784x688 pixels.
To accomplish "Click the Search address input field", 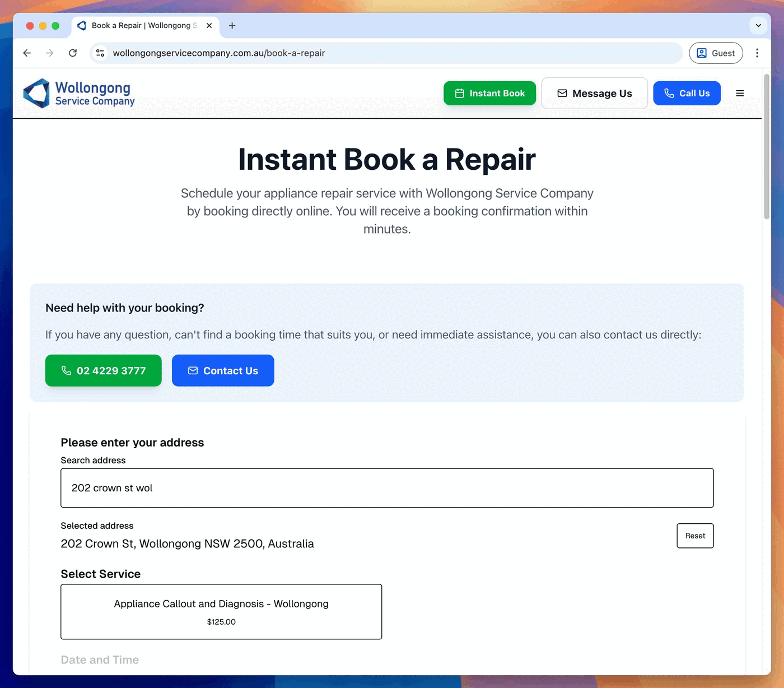I will [387, 488].
